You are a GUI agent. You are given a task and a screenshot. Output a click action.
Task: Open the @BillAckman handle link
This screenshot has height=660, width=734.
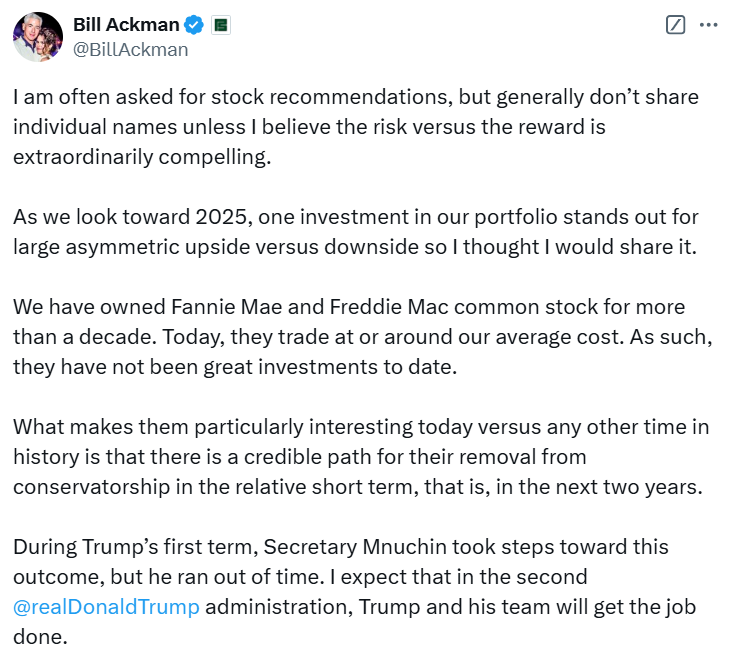point(130,48)
